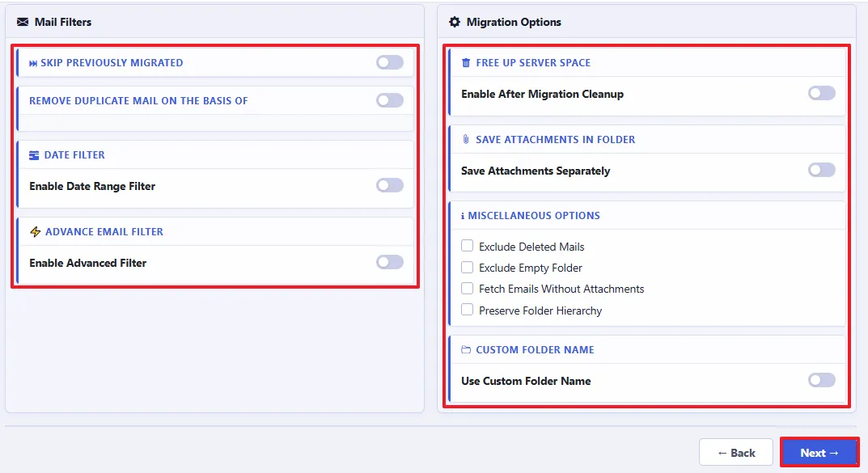Click the Next button
Screen dimensions: 868x473
coord(819,453)
